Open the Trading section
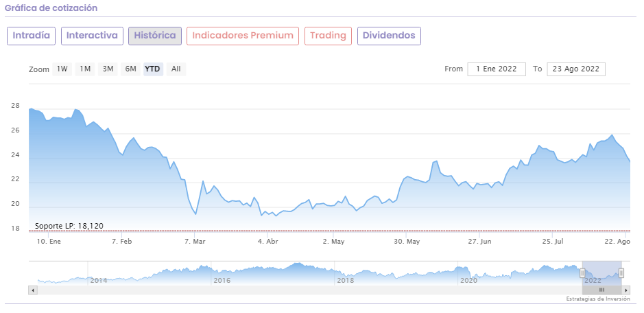 point(328,36)
